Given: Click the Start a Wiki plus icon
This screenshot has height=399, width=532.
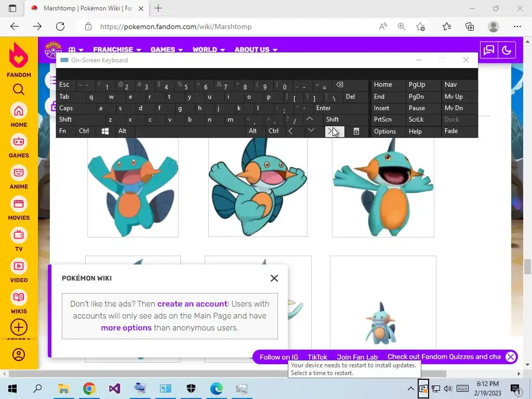Looking at the screenshot, I should tap(19, 327).
